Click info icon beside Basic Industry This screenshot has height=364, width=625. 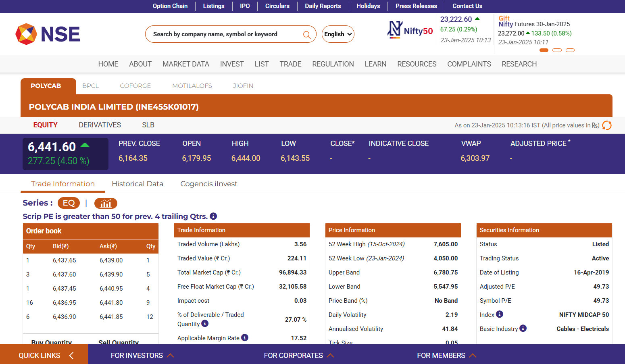tap(523, 329)
